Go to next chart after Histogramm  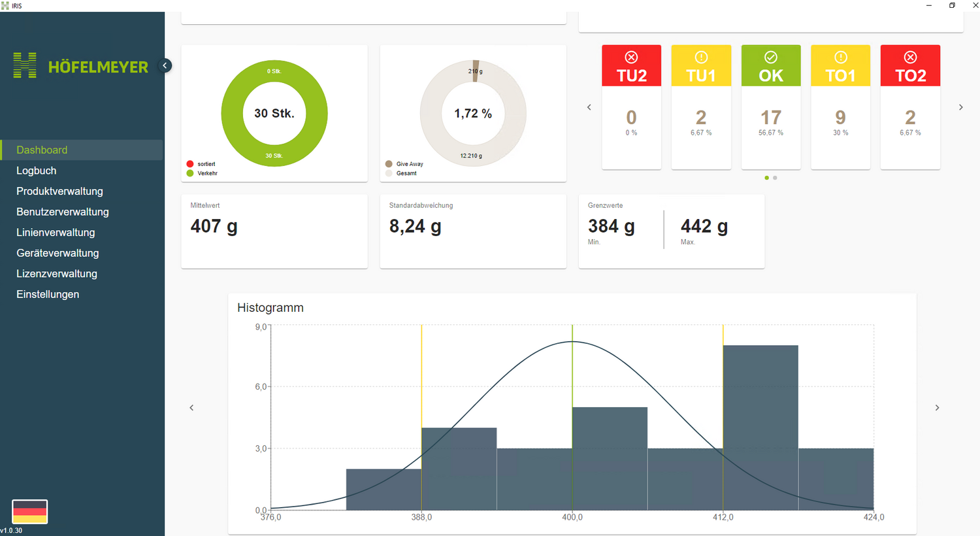[x=937, y=408]
